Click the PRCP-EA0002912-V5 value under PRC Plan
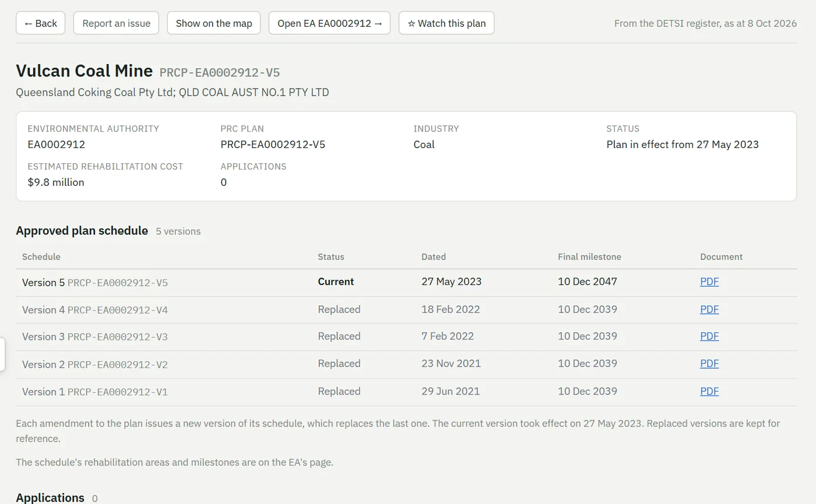The width and height of the screenshot is (816, 504). tap(273, 144)
